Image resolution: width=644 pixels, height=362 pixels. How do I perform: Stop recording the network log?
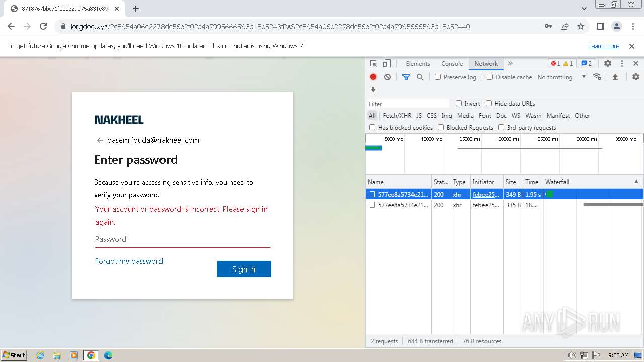click(373, 77)
